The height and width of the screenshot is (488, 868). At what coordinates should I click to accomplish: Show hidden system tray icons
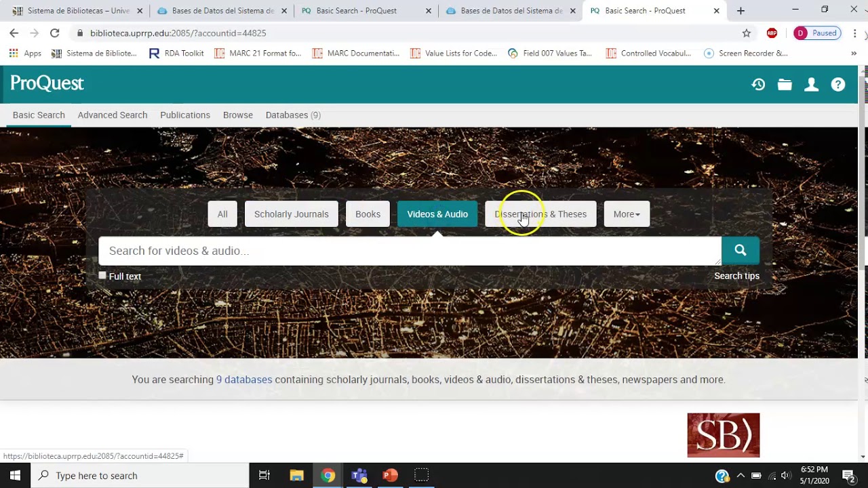[741, 475]
